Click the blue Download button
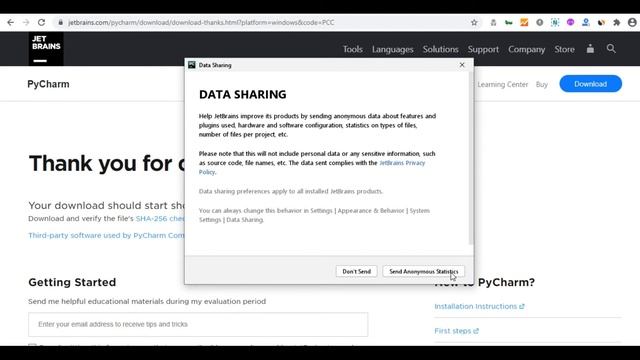Viewport: 640px width, 360px height. 591,84
